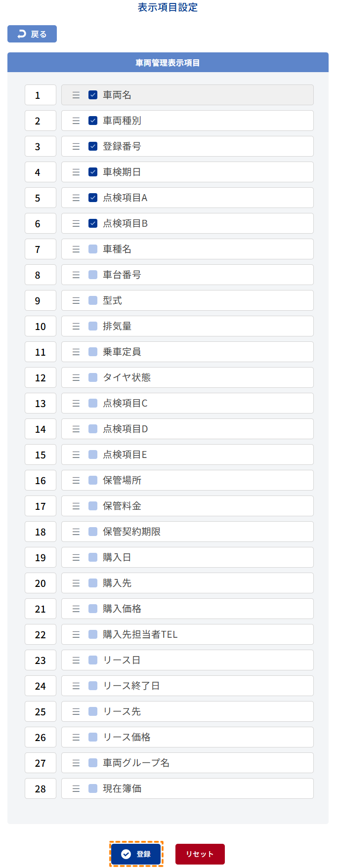The height and width of the screenshot is (868, 338).
Task: Select the 乗車定員 item row
Action: click(198, 352)
